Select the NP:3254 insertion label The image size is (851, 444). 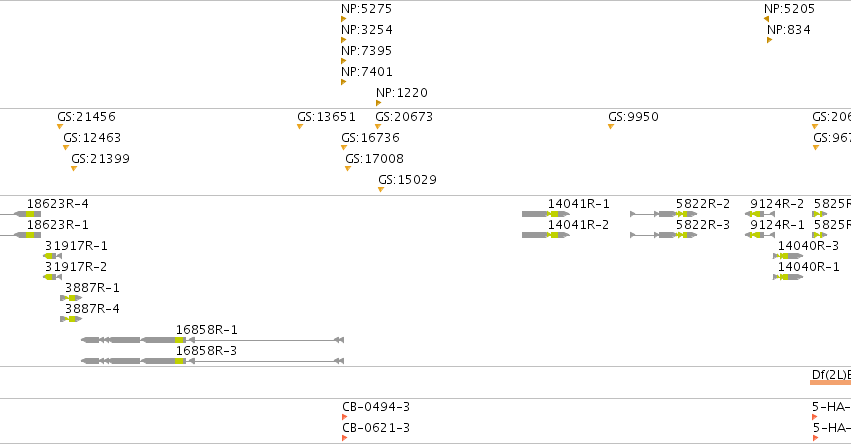click(366, 30)
